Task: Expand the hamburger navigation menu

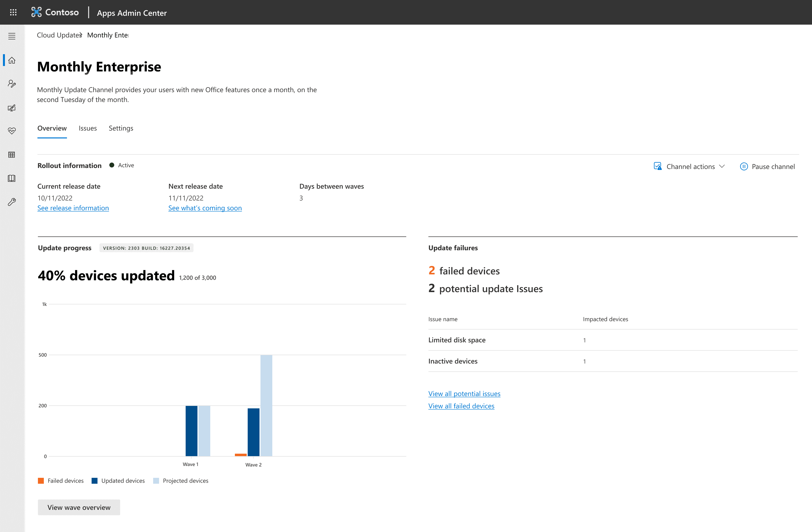Action: pos(12,36)
